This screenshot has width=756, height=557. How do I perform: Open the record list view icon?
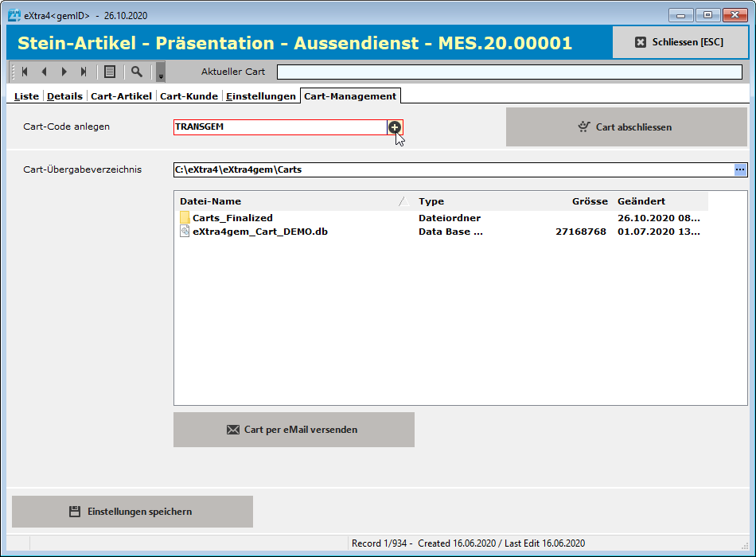[110, 72]
